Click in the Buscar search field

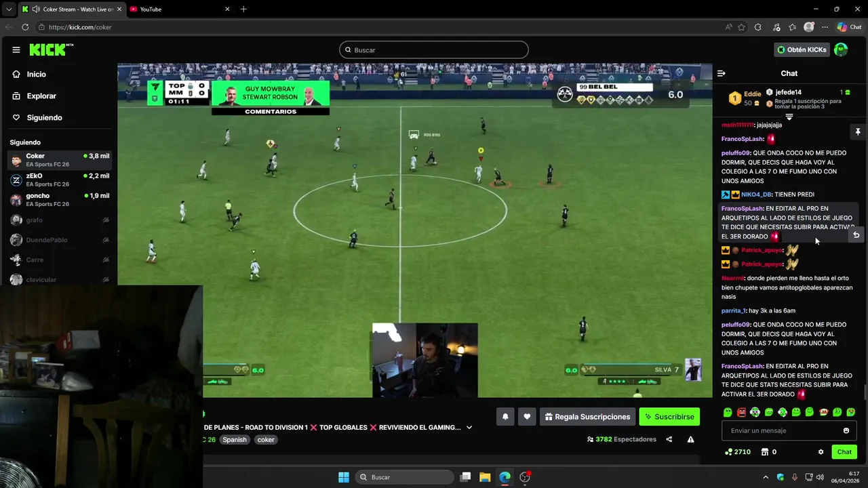[x=434, y=49]
